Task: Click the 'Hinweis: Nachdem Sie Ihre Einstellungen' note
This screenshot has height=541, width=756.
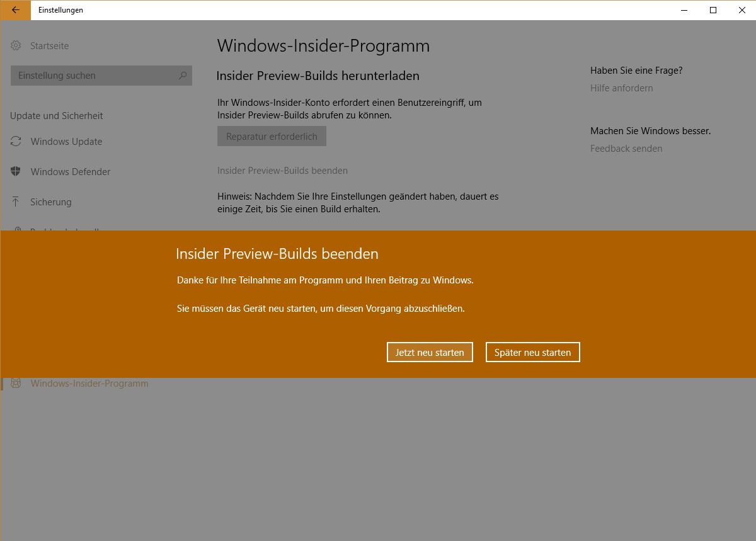Action: click(x=358, y=203)
